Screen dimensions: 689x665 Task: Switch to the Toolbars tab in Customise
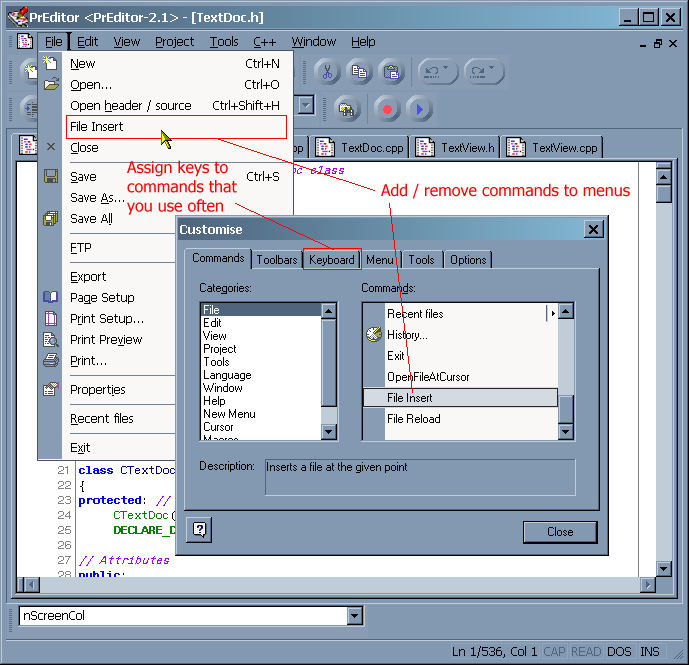point(277,260)
